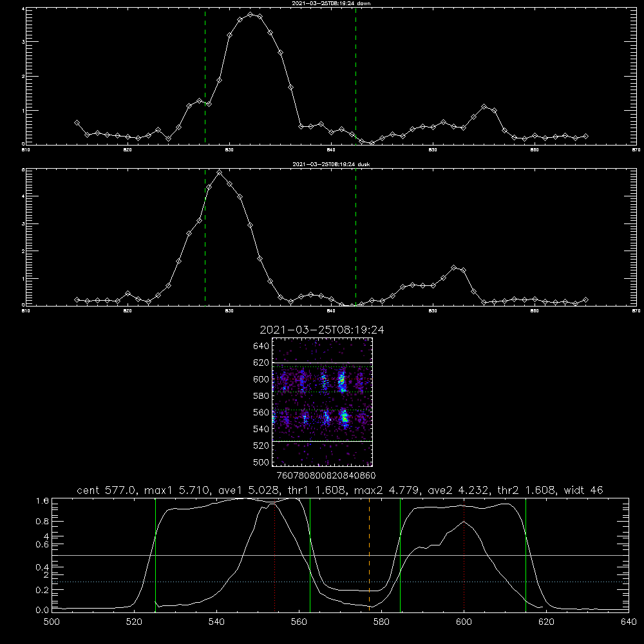Image resolution: width=644 pixels, height=644 pixels.
Task: Select the 'cent 577.0, max1 5.710...' statistics line
Action: 339,490
